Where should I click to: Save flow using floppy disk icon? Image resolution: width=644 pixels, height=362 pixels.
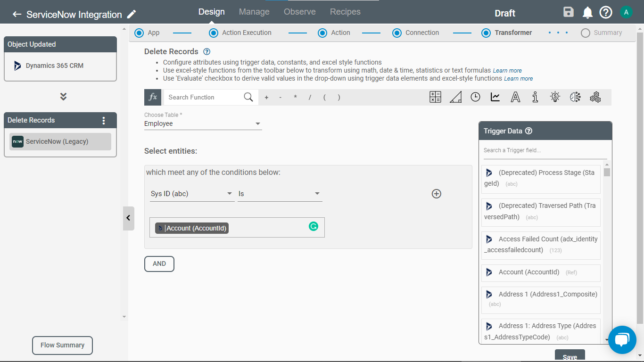pyautogui.click(x=569, y=12)
